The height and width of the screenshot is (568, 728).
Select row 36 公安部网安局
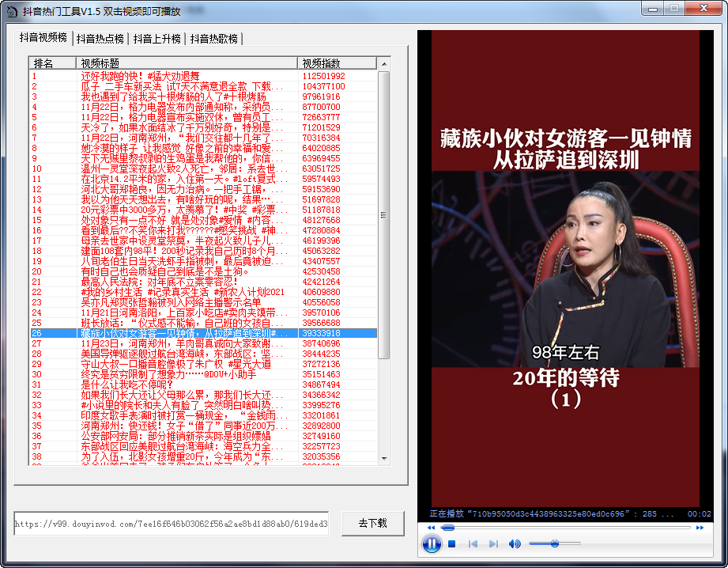point(203,436)
